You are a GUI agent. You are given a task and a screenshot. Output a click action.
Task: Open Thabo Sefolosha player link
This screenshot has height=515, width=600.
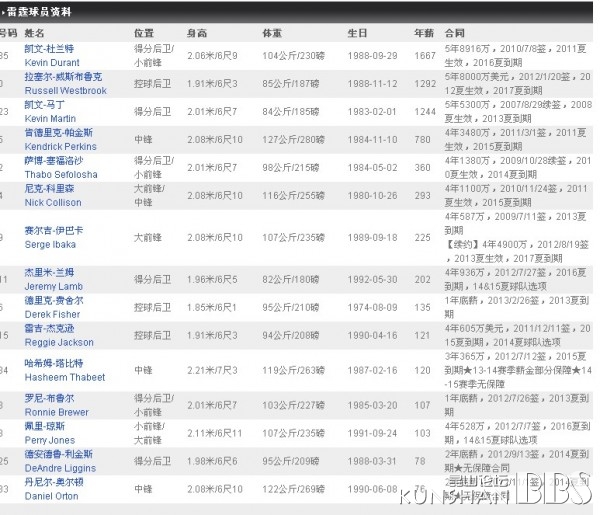click(x=61, y=174)
